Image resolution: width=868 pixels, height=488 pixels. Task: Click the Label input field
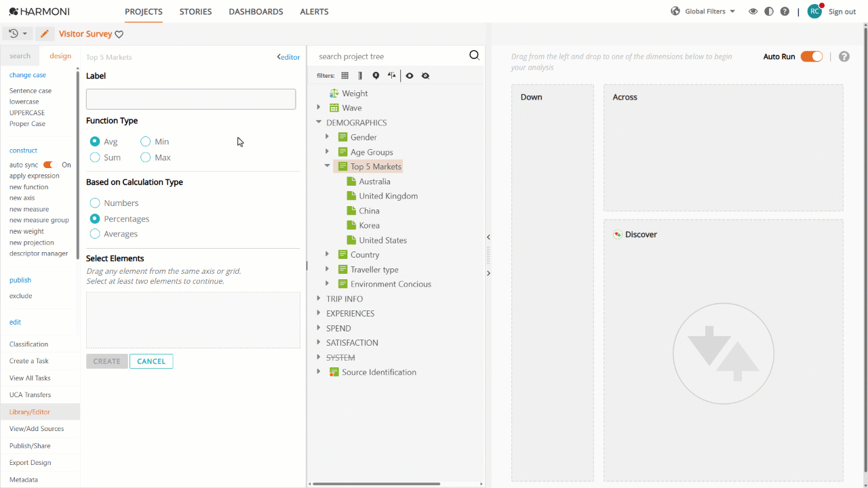191,99
